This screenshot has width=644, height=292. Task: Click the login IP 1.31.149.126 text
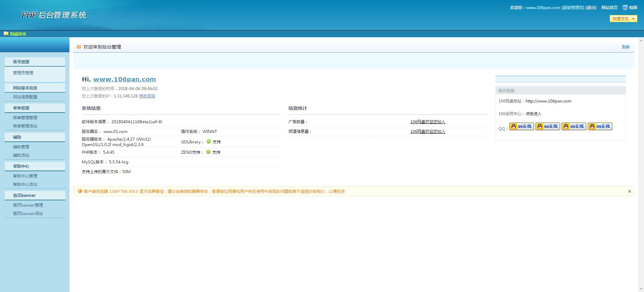126,96
